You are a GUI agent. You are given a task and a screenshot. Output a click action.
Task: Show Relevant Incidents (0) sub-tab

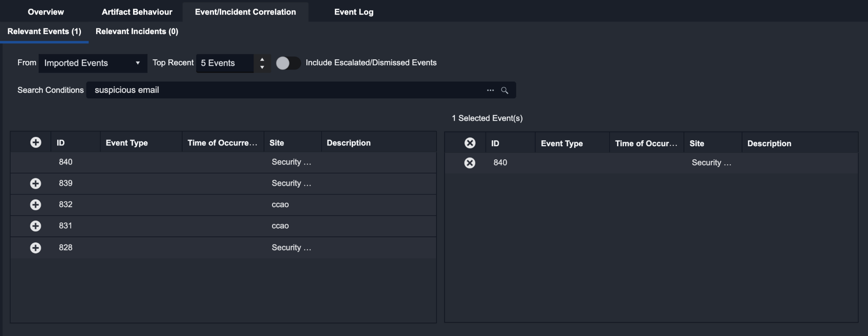pos(137,31)
